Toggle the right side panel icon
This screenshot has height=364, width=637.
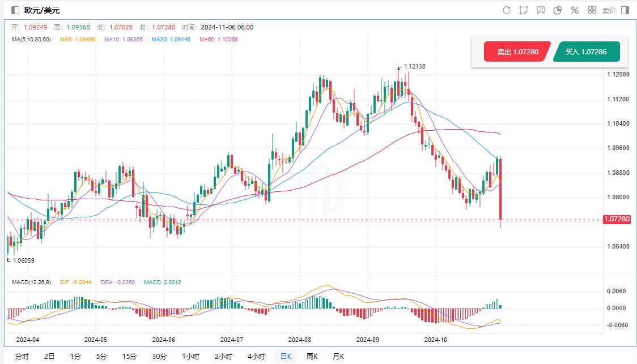click(625, 10)
